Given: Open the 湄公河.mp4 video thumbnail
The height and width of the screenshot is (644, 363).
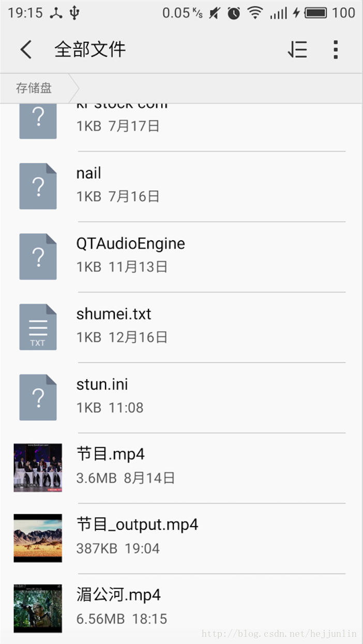Looking at the screenshot, I should click(x=38, y=608).
